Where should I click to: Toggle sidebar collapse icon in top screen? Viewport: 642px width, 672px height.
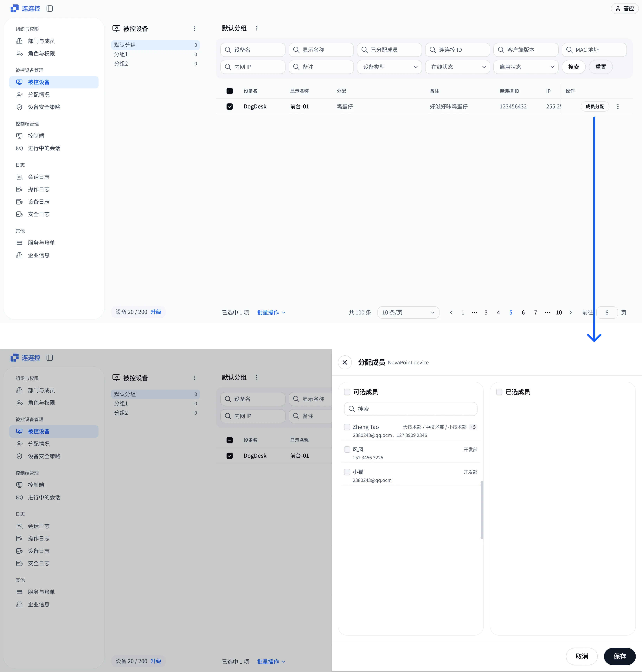(50, 9)
